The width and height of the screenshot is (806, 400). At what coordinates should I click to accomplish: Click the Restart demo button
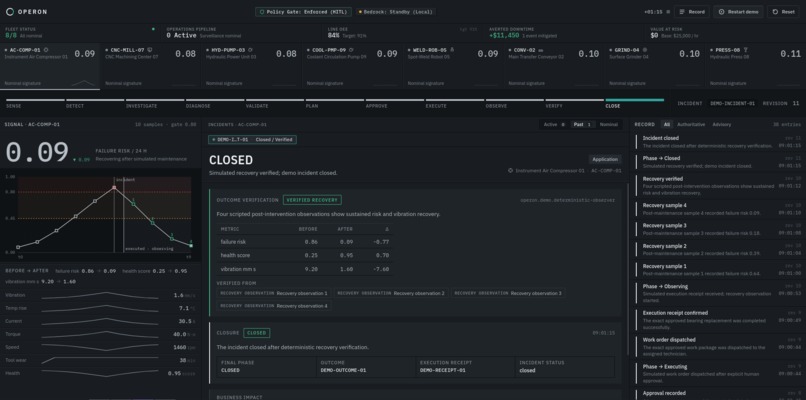click(738, 12)
